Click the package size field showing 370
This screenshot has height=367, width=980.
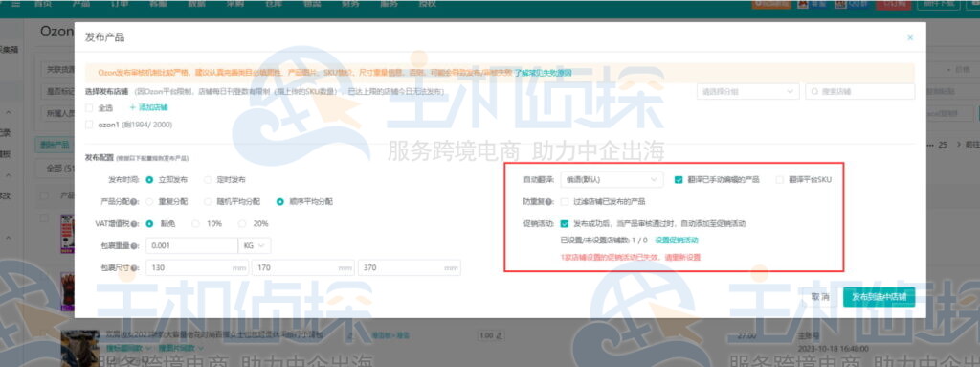[x=410, y=268]
